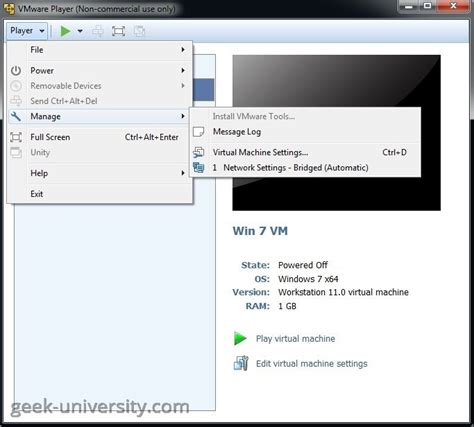
Task: Click the Message Log note icon
Action: (x=198, y=132)
